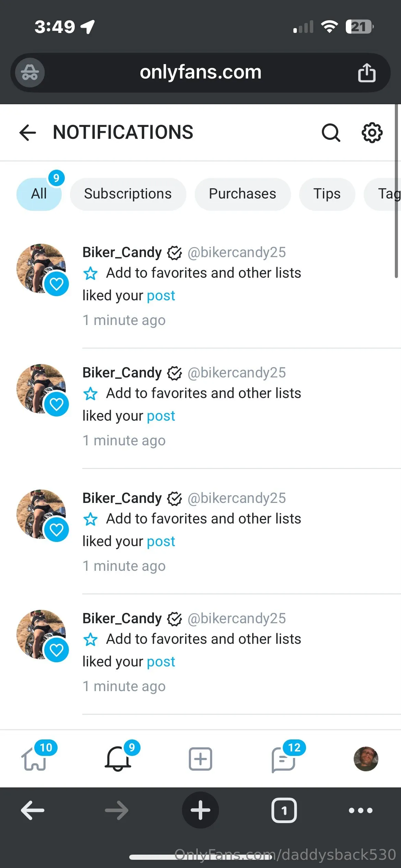Toggle favorites star on last notification
This screenshot has height=868, width=401.
[90, 640]
